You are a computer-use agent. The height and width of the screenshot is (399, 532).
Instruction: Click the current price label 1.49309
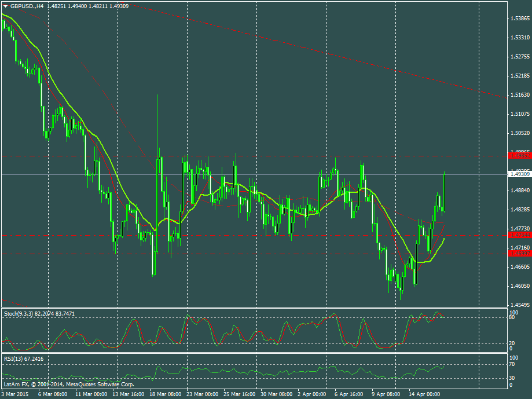519,174
